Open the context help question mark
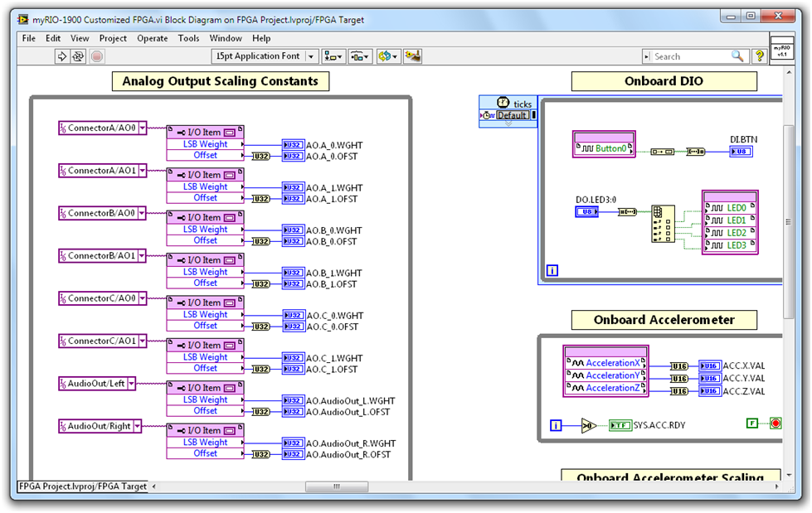Screen dimensions: 812x513 click(x=758, y=56)
